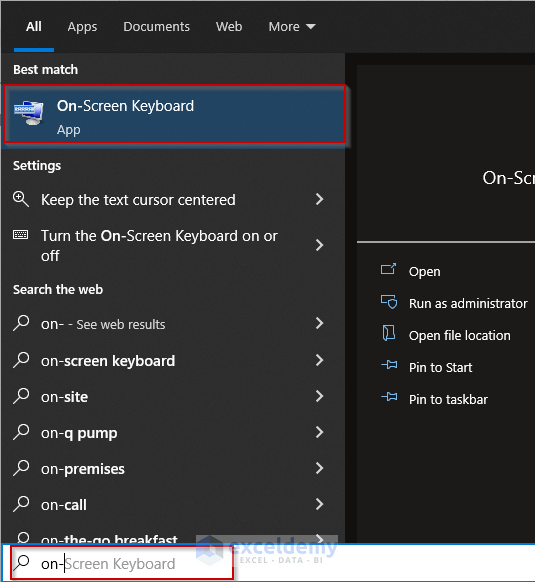Expand the on-q pump suggestion chevron
The height and width of the screenshot is (582, 535).
pyautogui.click(x=319, y=432)
